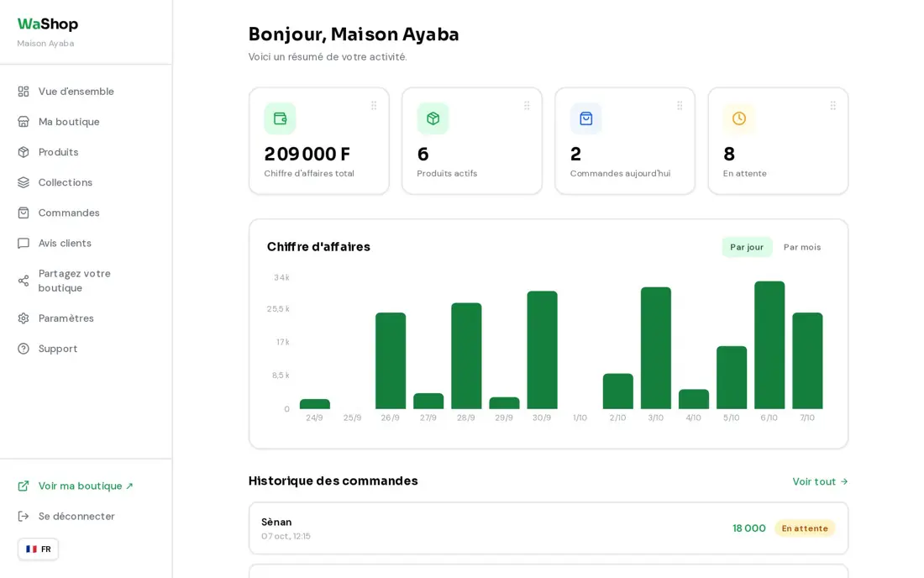Click Voir tout orders link
This screenshot has width=924, height=578.
point(821,481)
